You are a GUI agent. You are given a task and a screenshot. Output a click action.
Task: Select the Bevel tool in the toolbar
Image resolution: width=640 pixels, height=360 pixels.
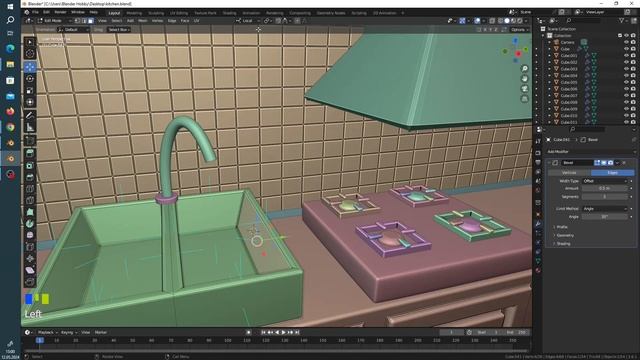[30, 177]
